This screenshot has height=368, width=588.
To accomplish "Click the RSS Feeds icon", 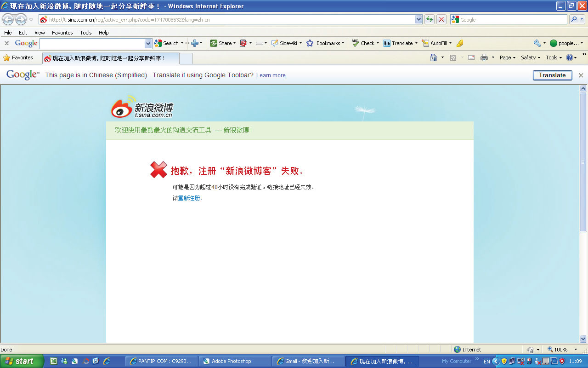I will pos(453,57).
